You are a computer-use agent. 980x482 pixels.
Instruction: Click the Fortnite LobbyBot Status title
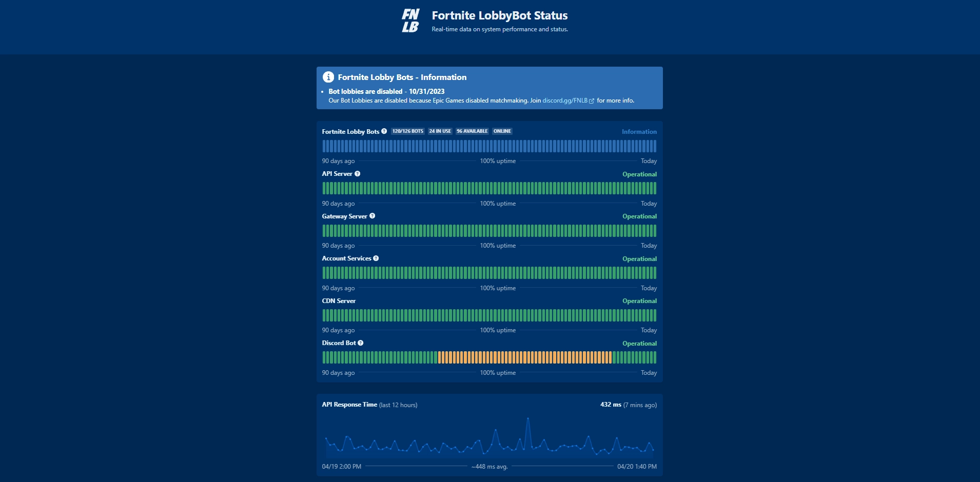500,15
